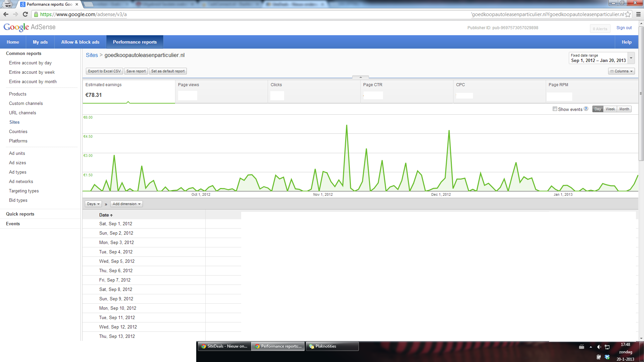This screenshot has width=644, height=362.
Task: Open the Columns dropdown
Action: [621, 71]
